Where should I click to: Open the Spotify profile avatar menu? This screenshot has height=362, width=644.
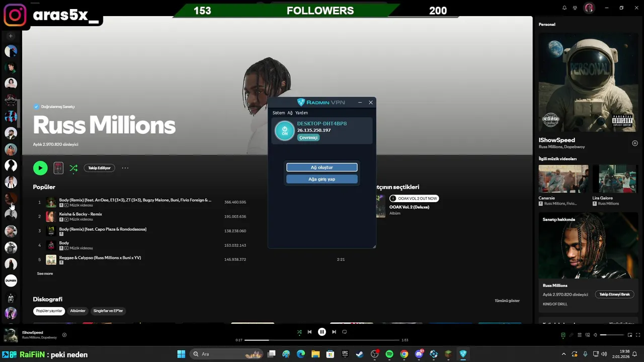(589, 8)
